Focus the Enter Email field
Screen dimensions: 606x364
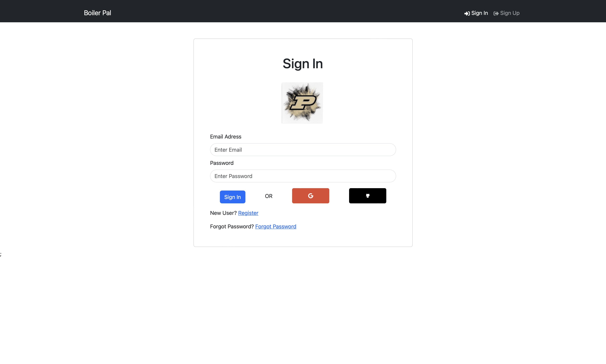tap(303, 150)
